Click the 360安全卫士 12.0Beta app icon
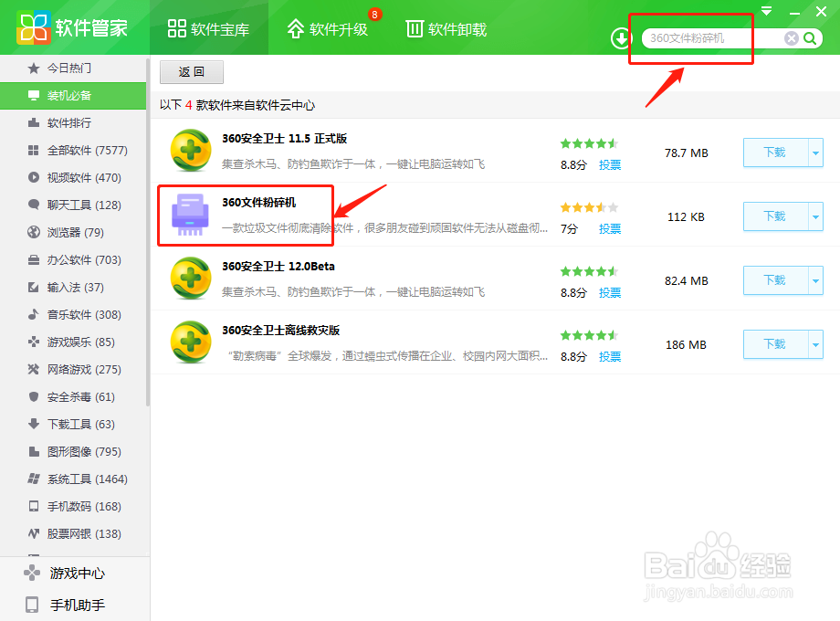840x621 pixels. coord(191,279)
